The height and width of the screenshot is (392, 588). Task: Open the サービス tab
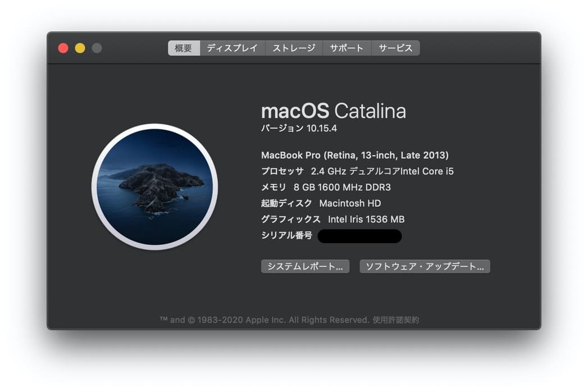(395, 48)
